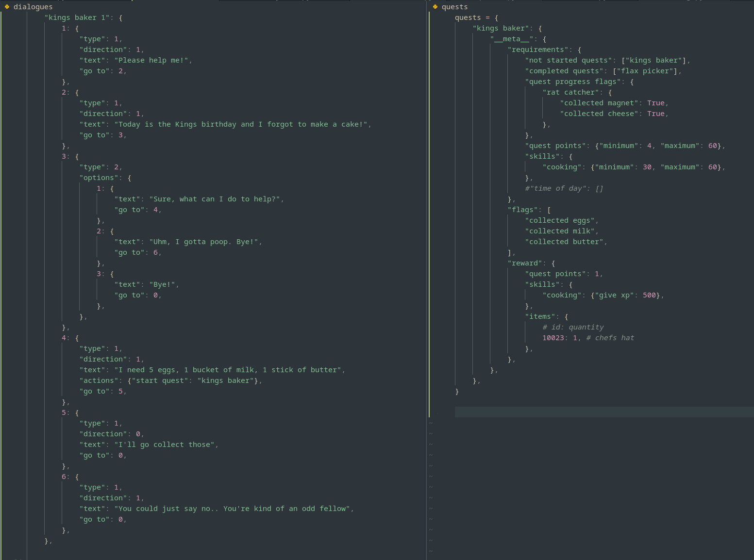
Task: Click the "Today is the Kings birthday" line
Action: click(x=225, y=124)
